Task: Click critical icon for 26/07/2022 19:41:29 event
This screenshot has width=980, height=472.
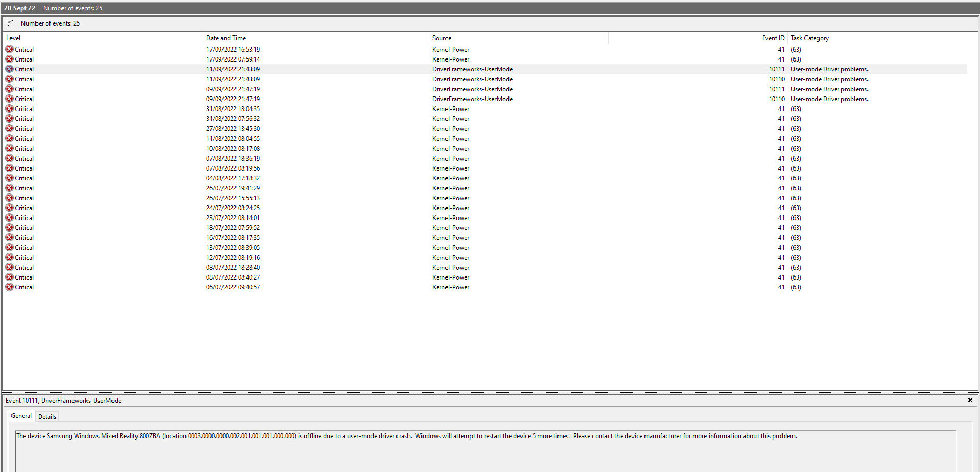Action: (x=9, y=188)
